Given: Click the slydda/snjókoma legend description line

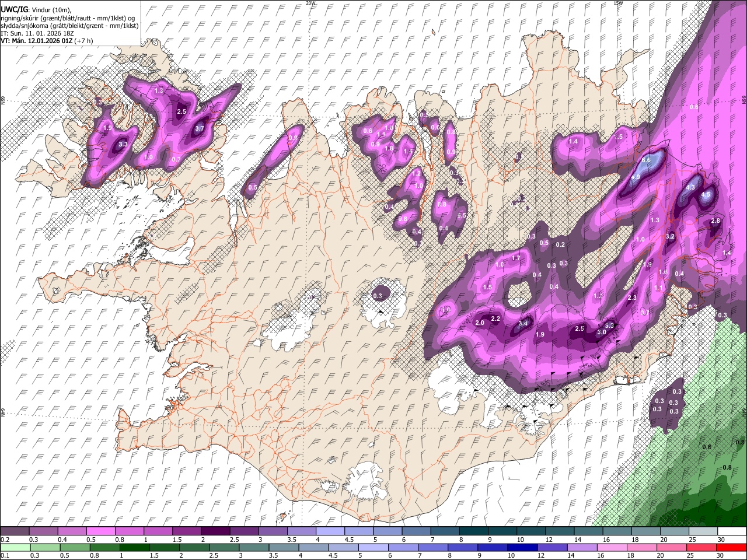Looking at the screenshot, I should tap(69, 26).
